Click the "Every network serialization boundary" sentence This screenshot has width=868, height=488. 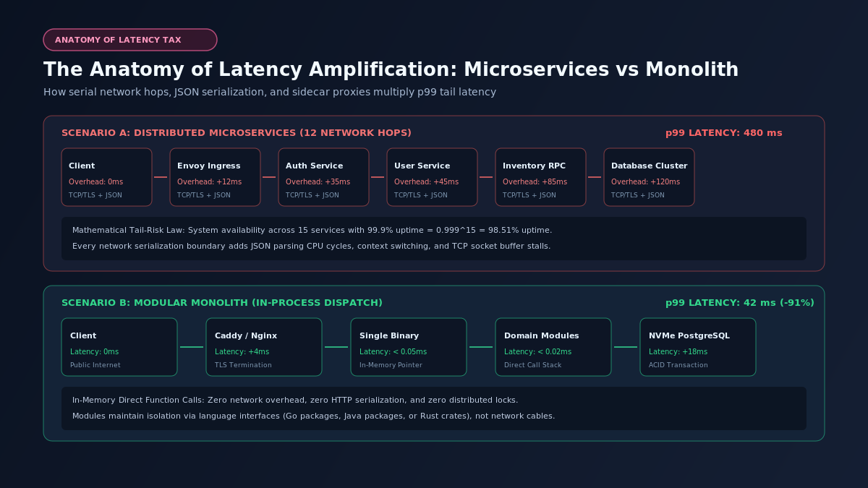coord(312,246)
